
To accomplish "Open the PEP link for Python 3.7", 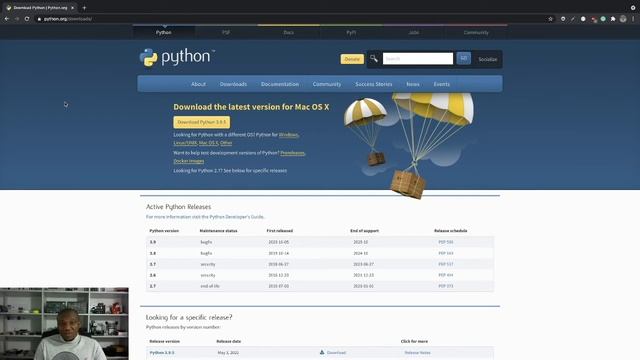I will tap(446, 264).
